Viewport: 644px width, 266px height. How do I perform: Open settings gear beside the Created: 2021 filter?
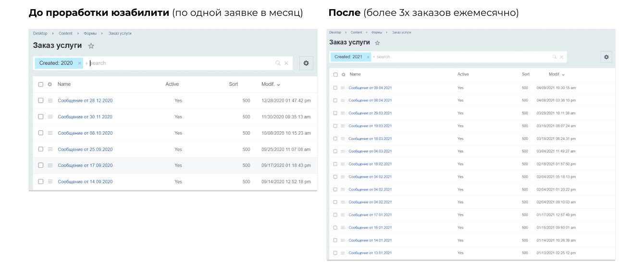pos(607,57)
